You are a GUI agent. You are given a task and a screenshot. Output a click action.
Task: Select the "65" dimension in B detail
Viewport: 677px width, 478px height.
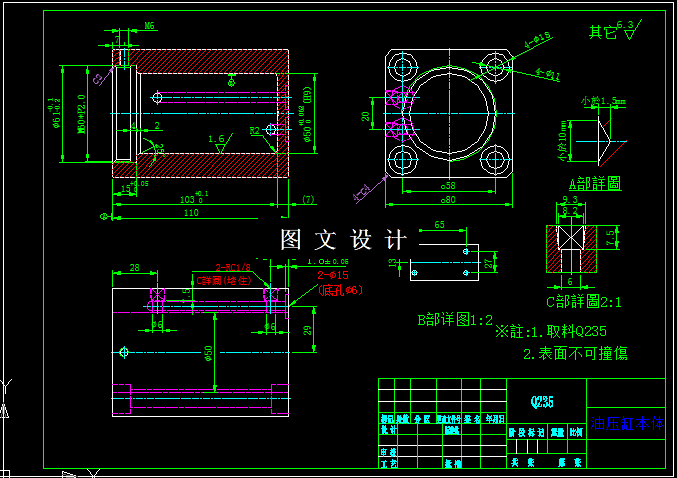point(439,225)
